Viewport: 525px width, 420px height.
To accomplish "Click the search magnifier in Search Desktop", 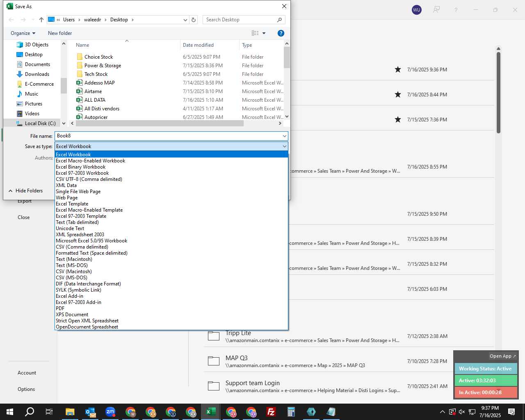I will pyautogui.click(x=279, y=20).
